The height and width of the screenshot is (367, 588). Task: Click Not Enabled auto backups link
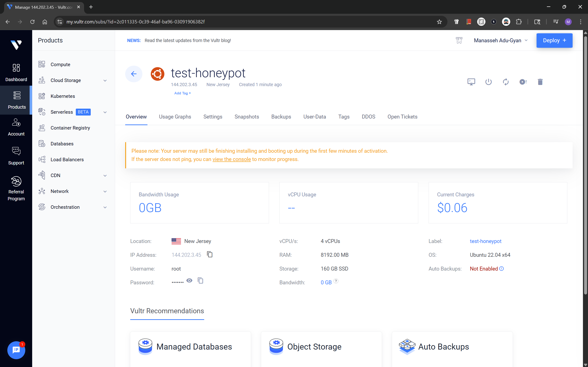pos(484,269)
